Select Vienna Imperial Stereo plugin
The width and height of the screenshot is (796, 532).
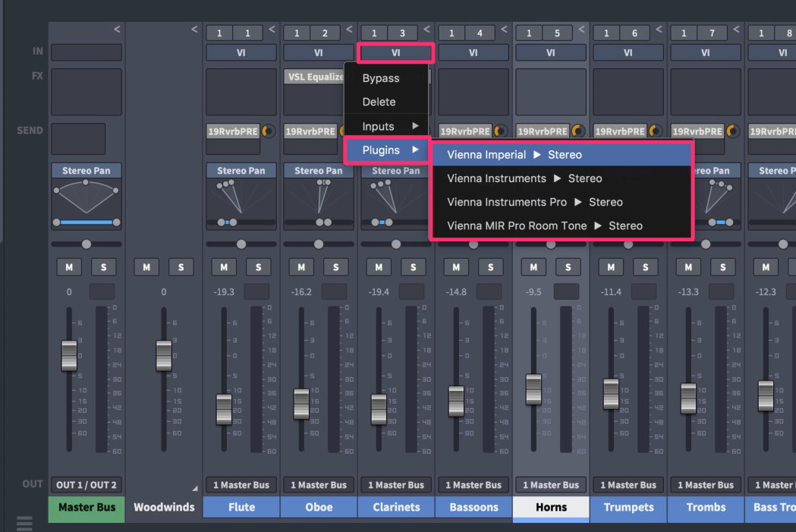click(x=562, y=155)
